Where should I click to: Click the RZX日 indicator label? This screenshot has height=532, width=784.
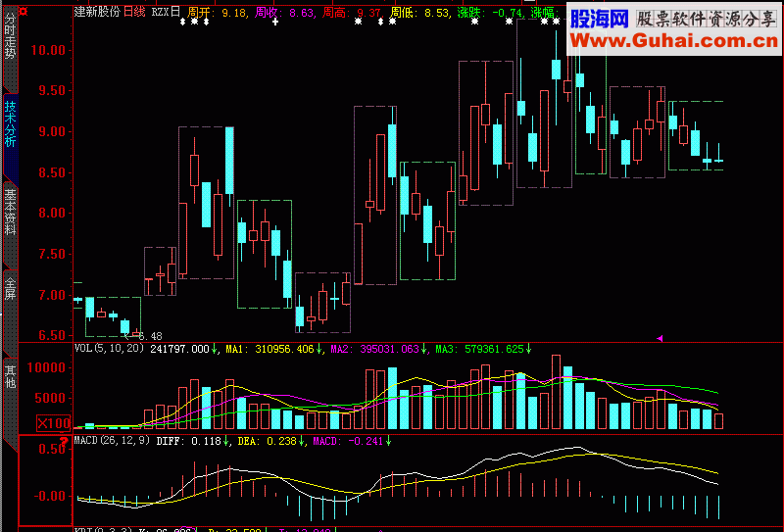(x=166, y=12)
